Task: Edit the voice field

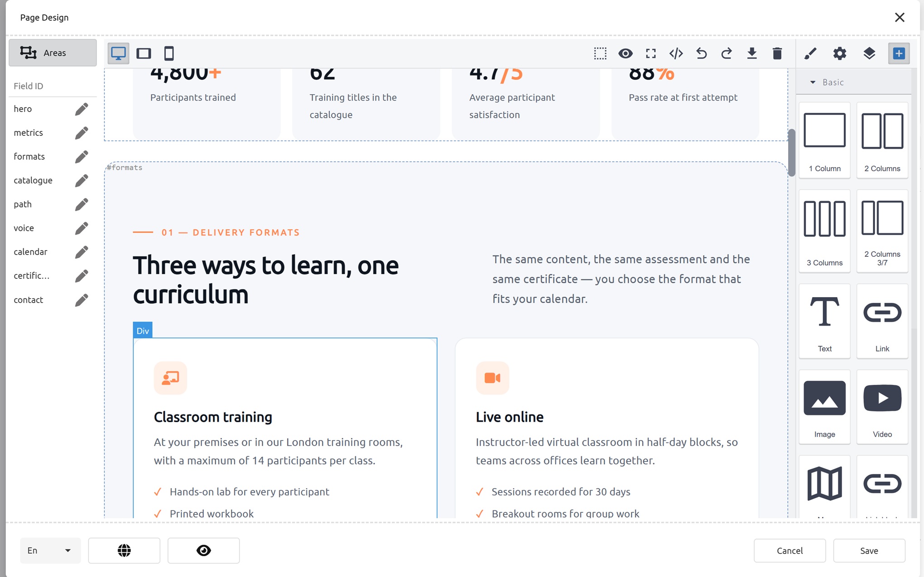Action: (82, 228)
